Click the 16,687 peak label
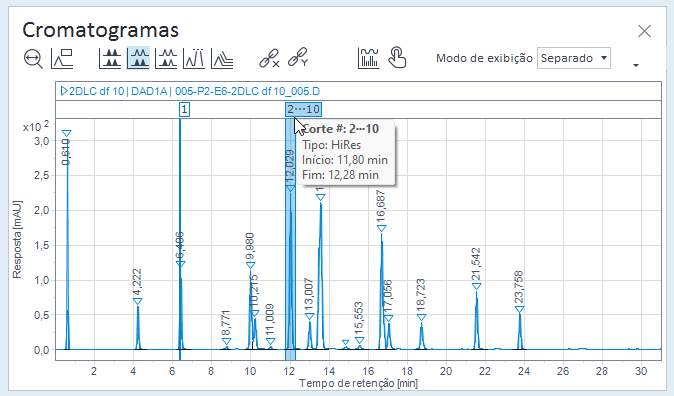Image resolution: width=674 pixels, height=396 pixels. click(381, 207)
